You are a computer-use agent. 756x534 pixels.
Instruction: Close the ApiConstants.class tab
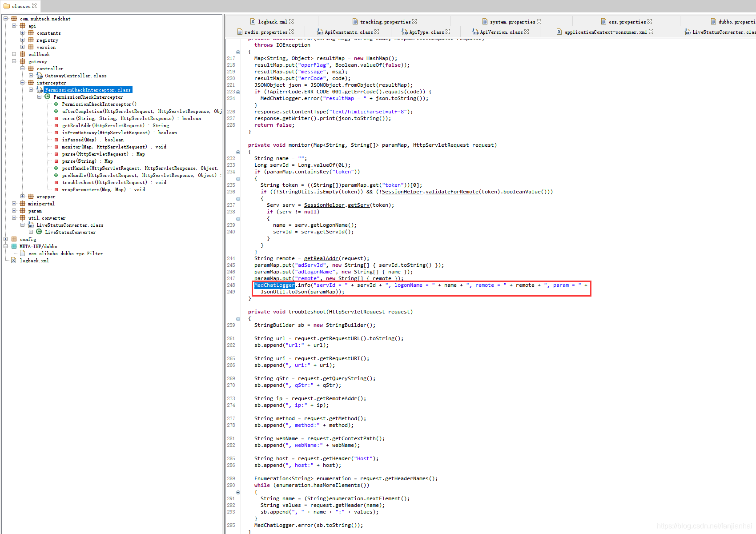pos(377,32)
